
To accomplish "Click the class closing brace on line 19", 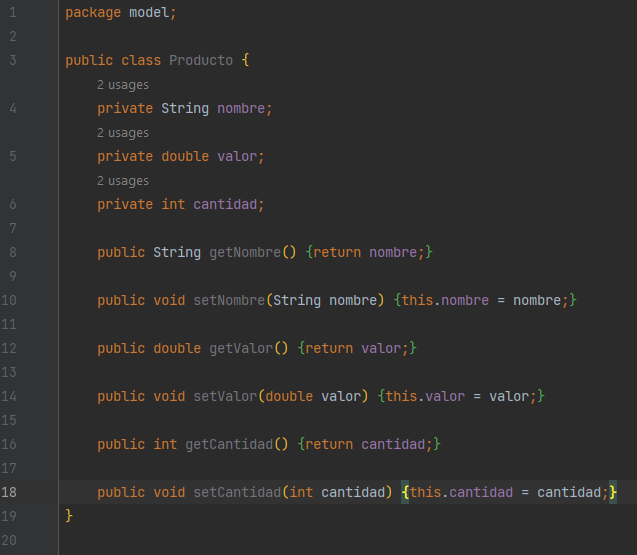I will (69, 516).
